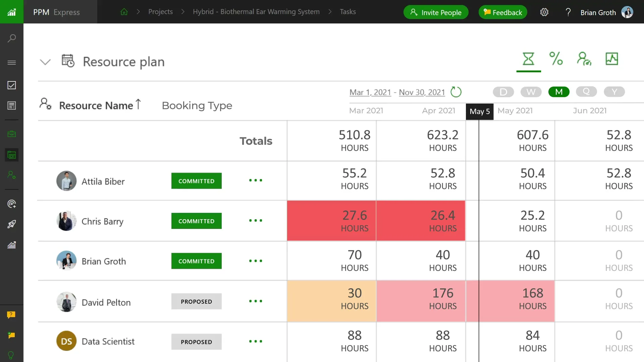This screenshot has width=644, height=362.
Task: Switch to percentage view icon
Action: [556, 59]
